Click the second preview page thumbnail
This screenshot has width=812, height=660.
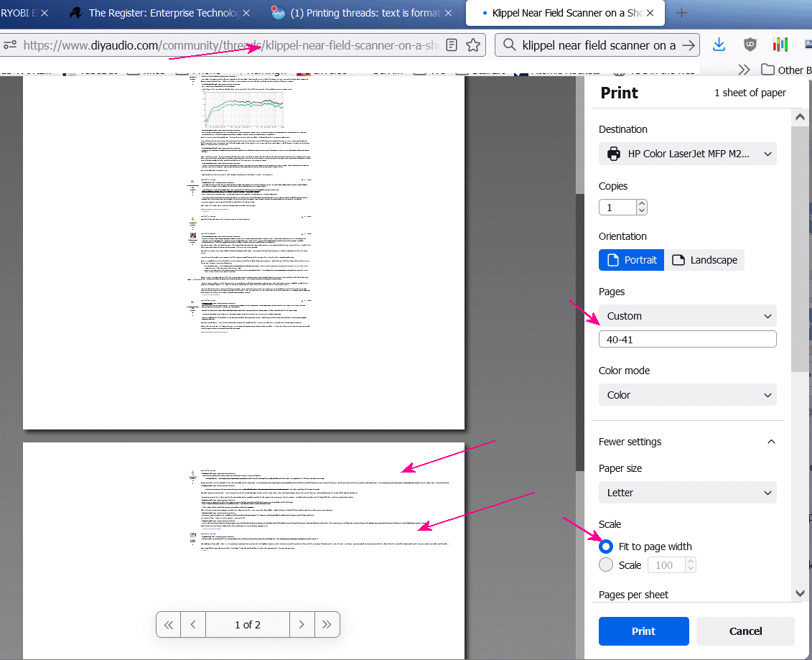click(x=243, y=551)
